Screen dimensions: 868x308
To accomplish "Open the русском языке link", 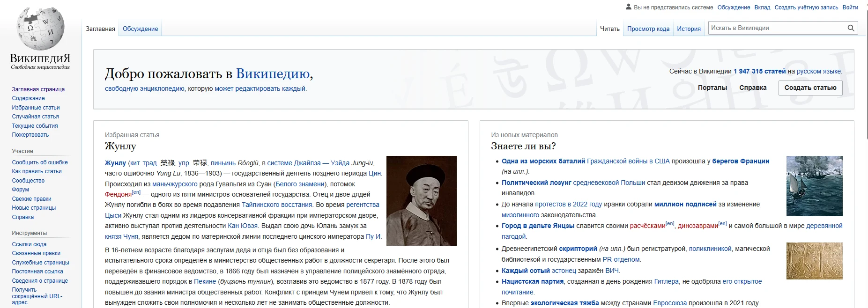I will [819, 71].
